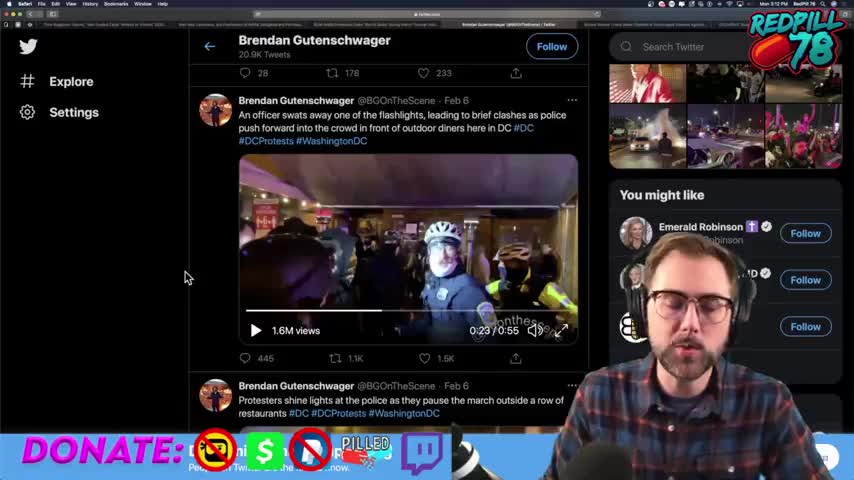Open the File menu

pyautogui.click(x=41, y=4)
